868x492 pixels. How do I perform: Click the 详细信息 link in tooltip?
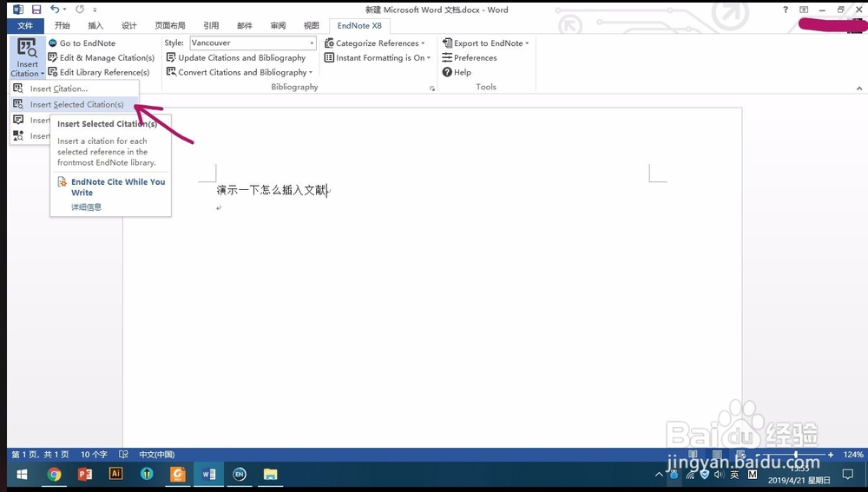86,207
